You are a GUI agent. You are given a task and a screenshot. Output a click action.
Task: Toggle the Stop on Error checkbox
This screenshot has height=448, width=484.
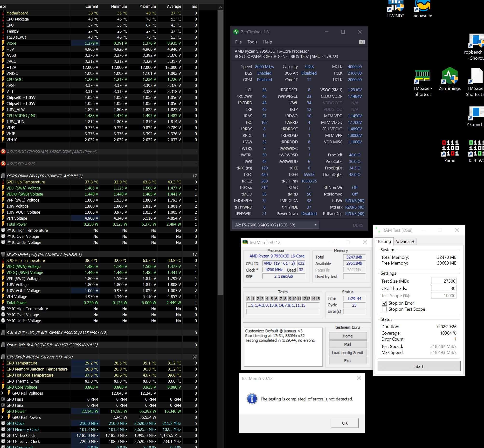coord(384,303)
